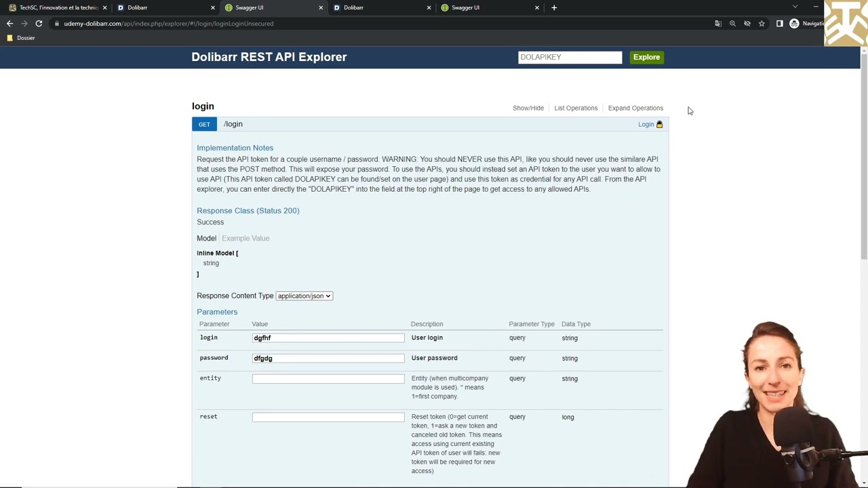Viewport: 868px width, 488px height.
Task: Click the translate page icon in address bar
Action: [x=717, y=24]
